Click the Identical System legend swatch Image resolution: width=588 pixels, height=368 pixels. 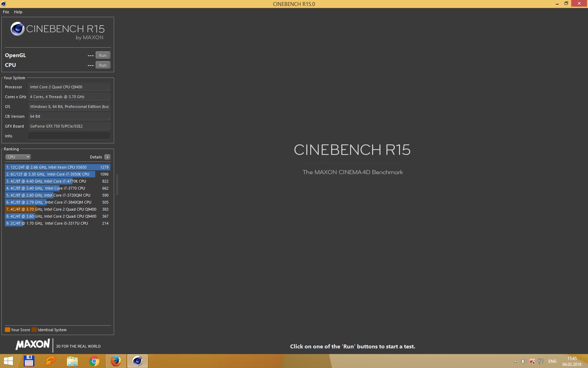point(34,330)
